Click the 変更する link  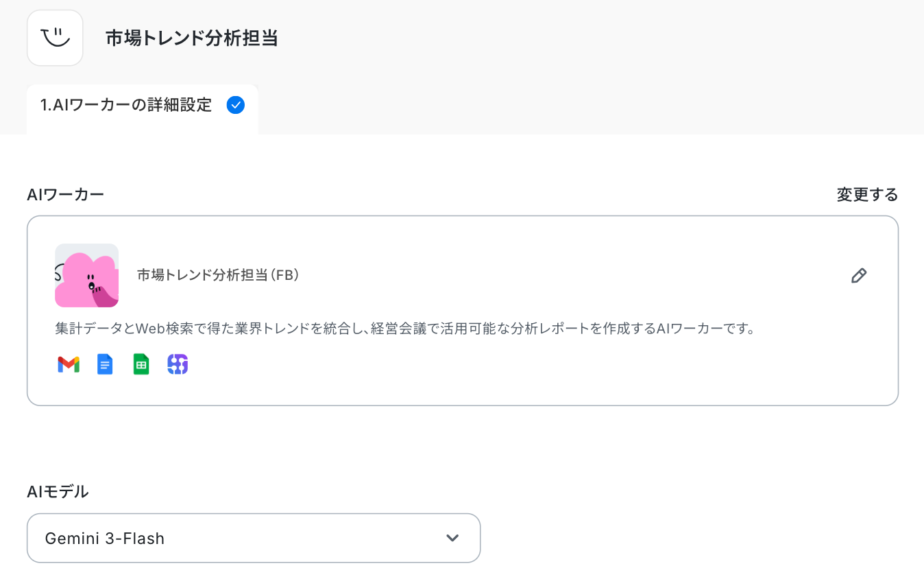click(867, 195)
